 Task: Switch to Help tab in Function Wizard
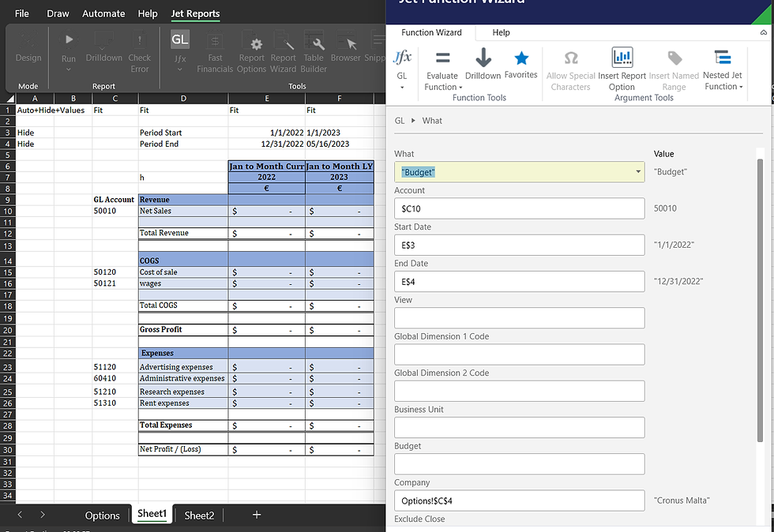click(x=501, y=32)
